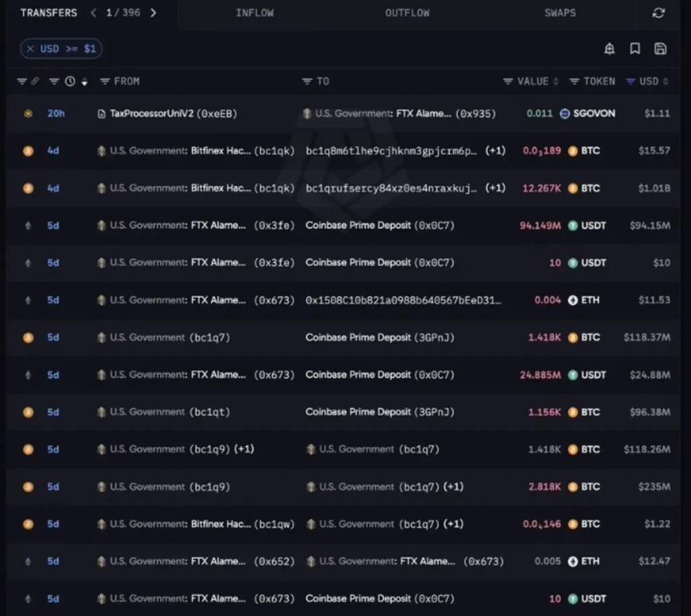Save the current transfers view
The image size is (691, 616).
pos(660,49)
